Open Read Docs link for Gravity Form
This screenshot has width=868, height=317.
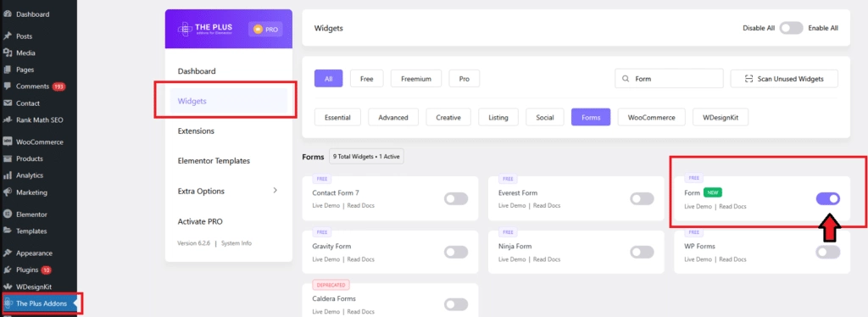click(x=360, y=259)
